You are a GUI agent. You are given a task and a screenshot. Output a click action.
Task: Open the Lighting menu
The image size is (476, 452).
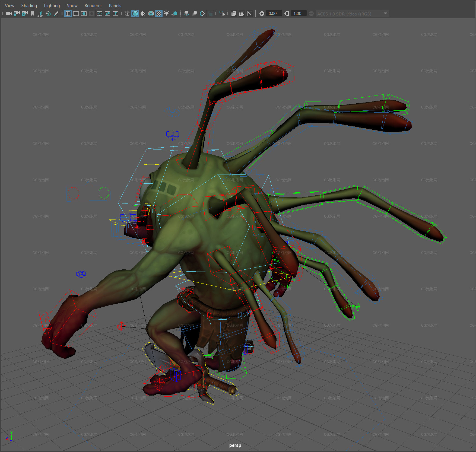coord(52,5)
